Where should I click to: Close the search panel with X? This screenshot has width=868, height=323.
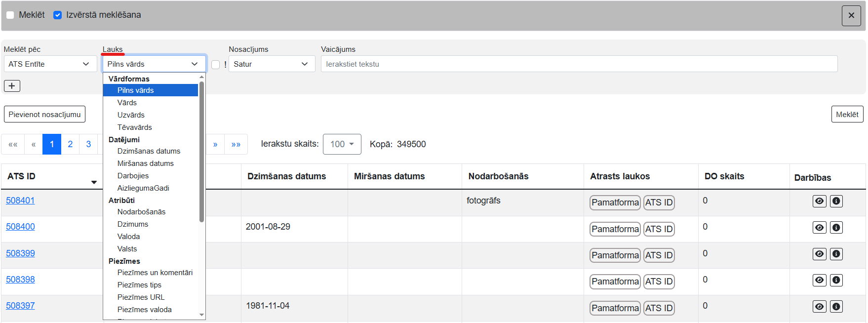pos(851,15)
